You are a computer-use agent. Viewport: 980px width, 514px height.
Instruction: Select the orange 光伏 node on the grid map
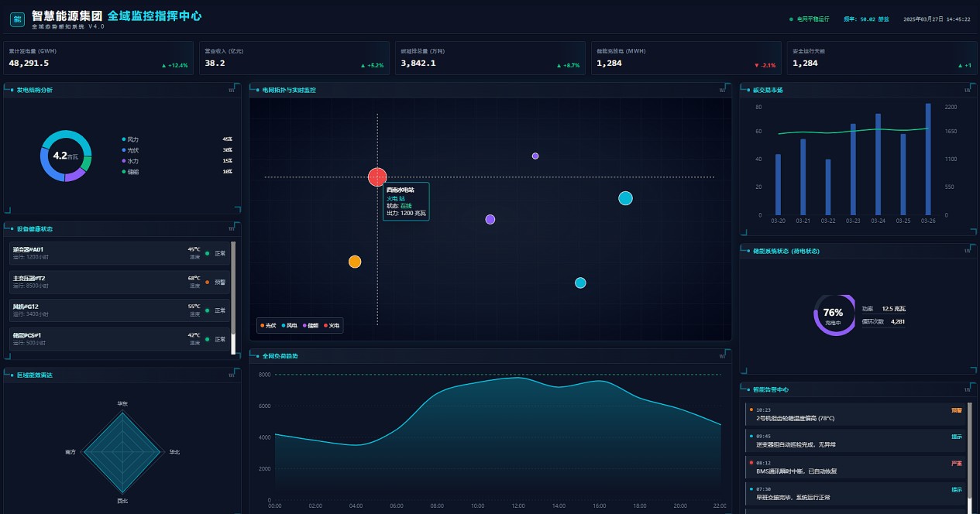click(x=355, y=262)
